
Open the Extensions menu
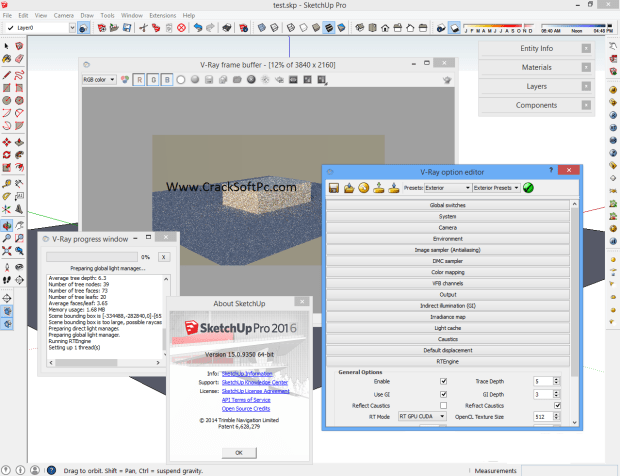pos(163,15)
